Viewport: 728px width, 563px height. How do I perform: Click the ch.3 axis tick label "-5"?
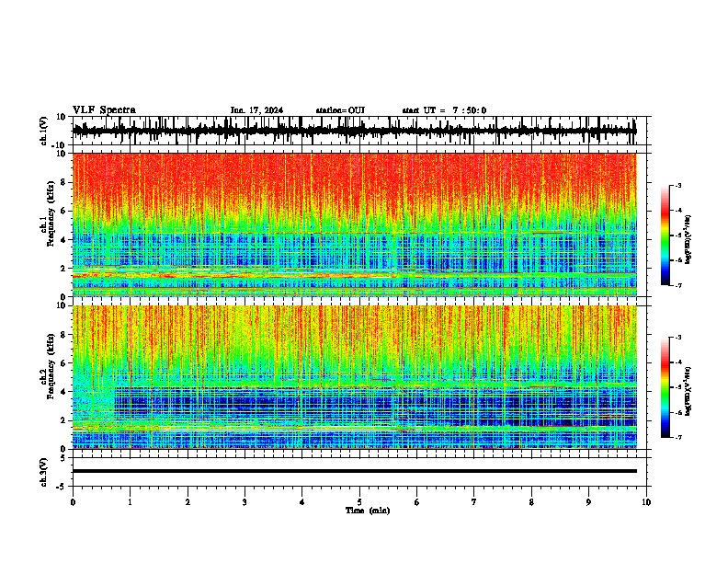pos(62,487)
